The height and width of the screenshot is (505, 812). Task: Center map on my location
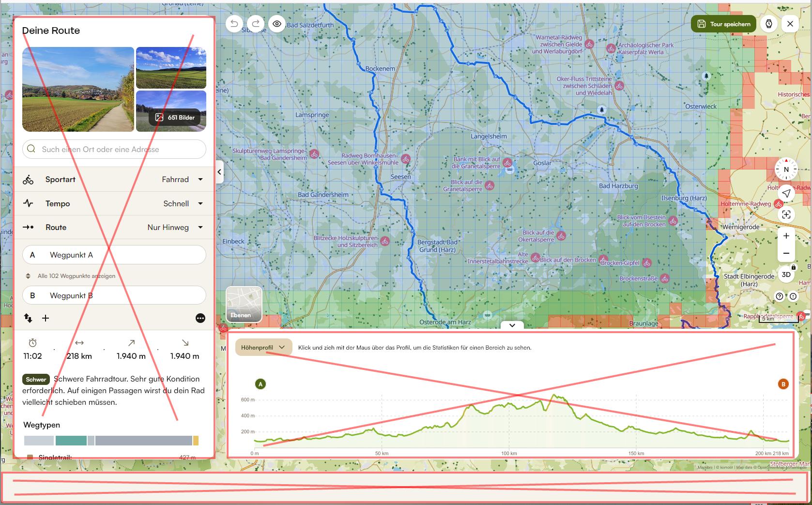(x=786, y=193)
